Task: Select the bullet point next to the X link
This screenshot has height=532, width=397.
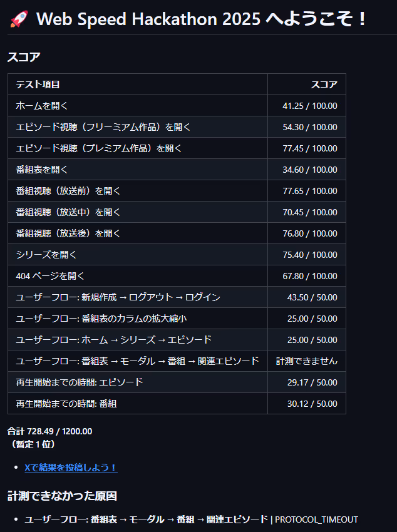Action: [16, 466]
